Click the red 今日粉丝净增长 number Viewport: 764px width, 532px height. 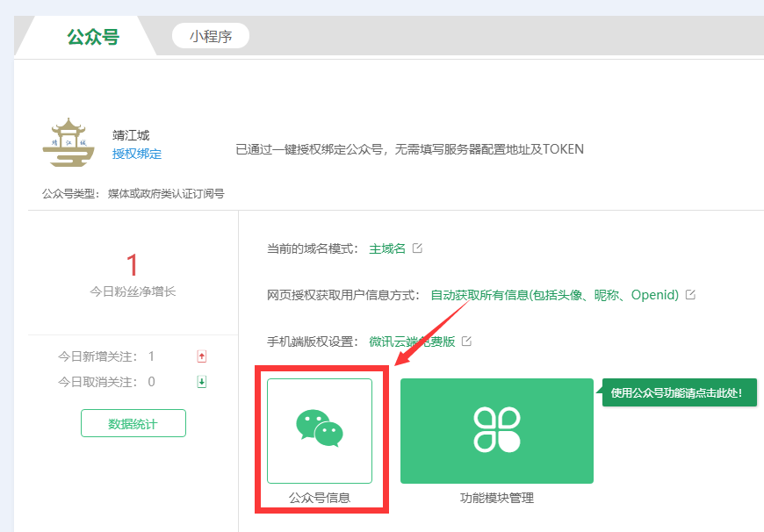(x=133, y=265)
